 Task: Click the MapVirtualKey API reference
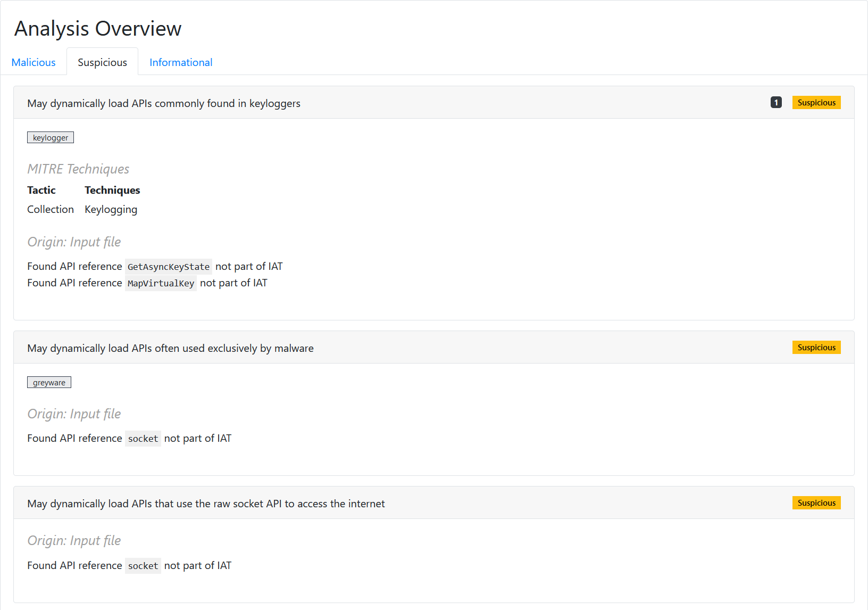click(x=161, y=283)
